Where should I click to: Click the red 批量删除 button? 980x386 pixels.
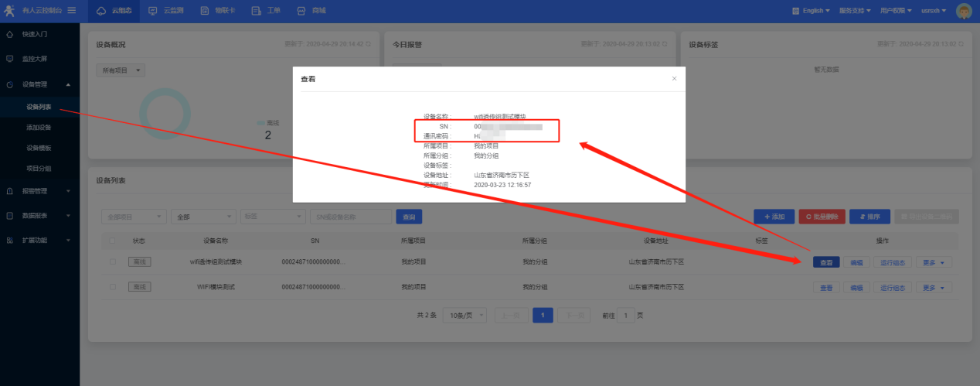pyautogui.click(x=821, y=217)
